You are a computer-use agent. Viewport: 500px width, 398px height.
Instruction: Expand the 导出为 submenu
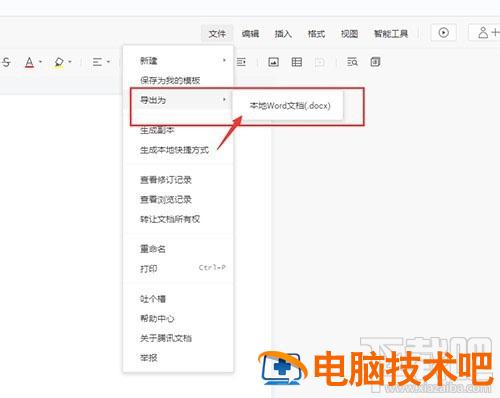click(178, 100)
